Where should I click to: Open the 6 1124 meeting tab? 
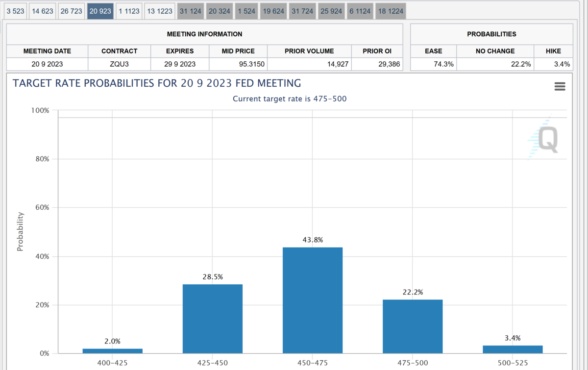coord(360,11)
